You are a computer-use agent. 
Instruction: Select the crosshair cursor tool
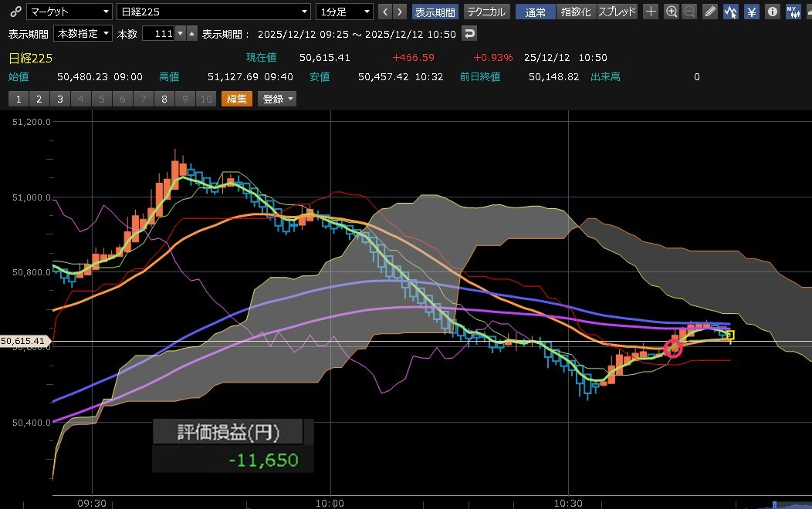coord(651,12)
